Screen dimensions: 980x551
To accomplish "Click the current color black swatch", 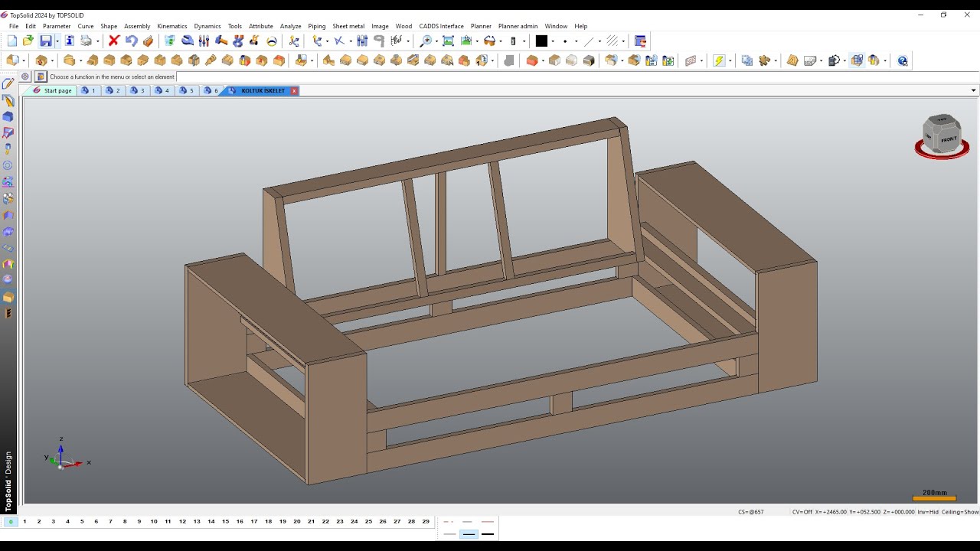I will coord(541,41).
